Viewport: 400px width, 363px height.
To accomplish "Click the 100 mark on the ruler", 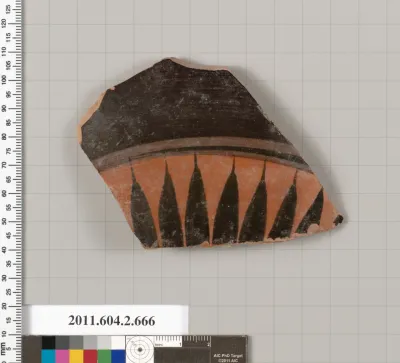I will coord(4,80).
